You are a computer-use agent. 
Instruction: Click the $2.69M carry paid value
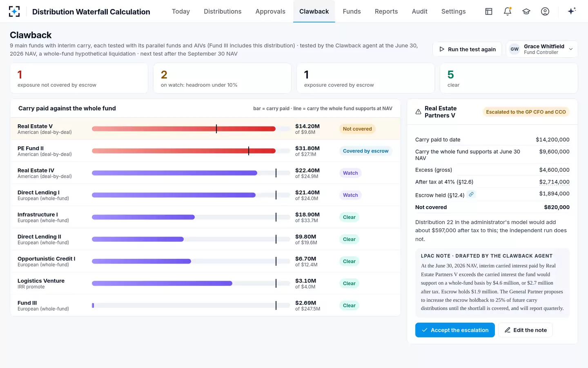click(x=306, y=303)
